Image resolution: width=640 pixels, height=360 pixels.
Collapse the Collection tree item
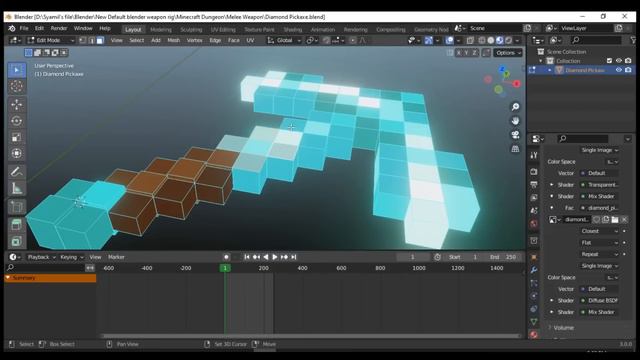pos(541,61)
